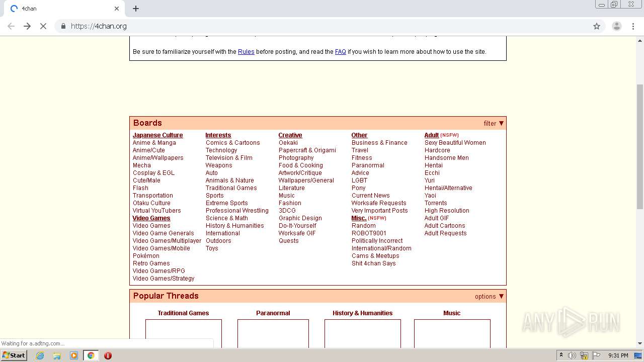Click the address bar URL field
Viewport: 644px width, 362px height.
322,26
